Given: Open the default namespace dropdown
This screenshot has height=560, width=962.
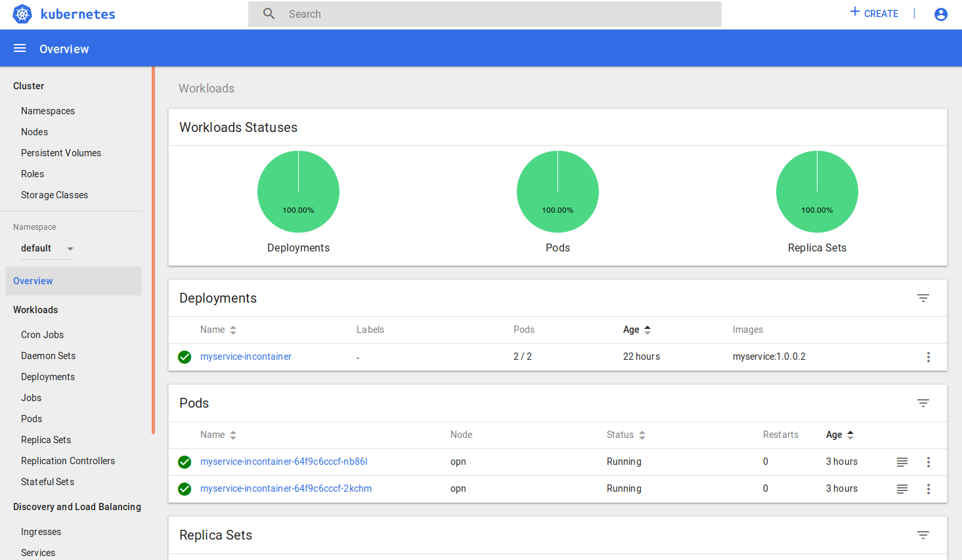Looking at the screenshot, I should click(x=47, y=248).
